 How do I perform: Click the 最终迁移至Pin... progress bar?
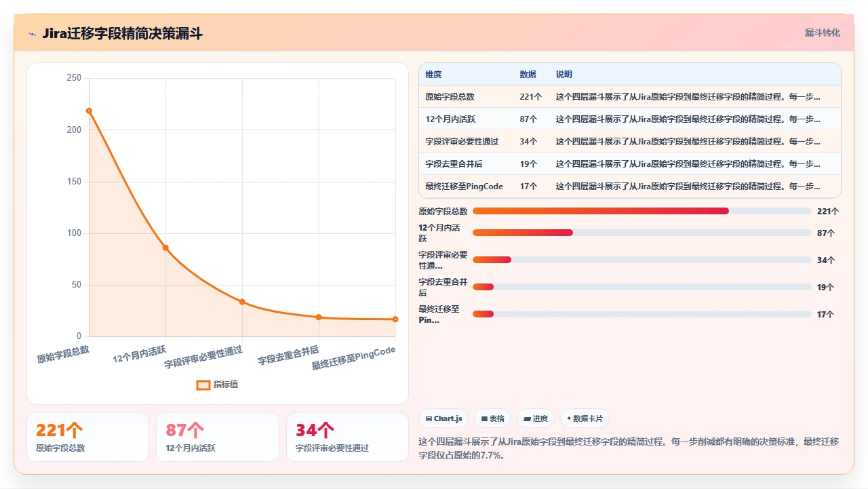click(x=642, y=314)
